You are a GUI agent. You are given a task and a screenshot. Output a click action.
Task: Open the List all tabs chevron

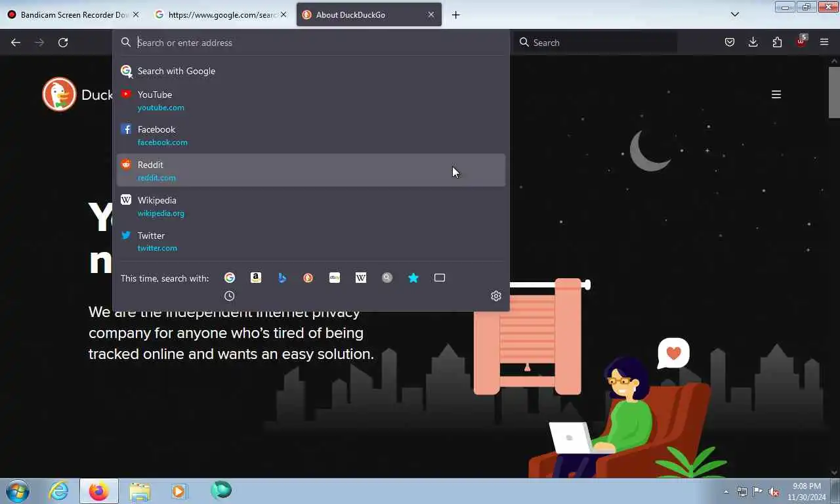click(x=735, y=14)
